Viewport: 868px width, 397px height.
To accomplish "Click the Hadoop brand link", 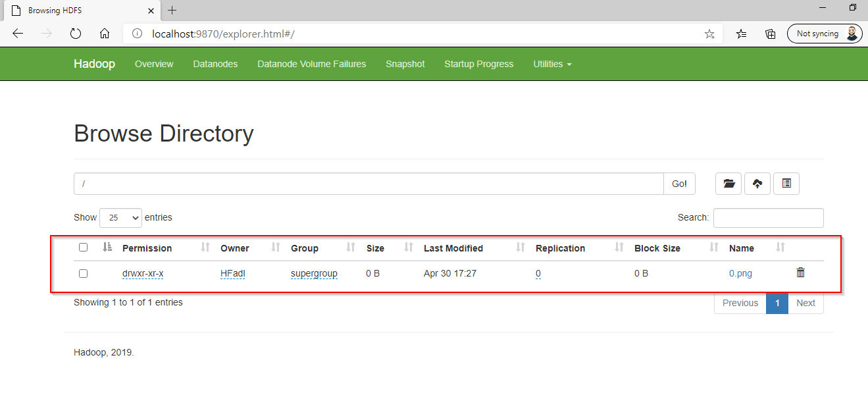I will [x=94, y=64].
